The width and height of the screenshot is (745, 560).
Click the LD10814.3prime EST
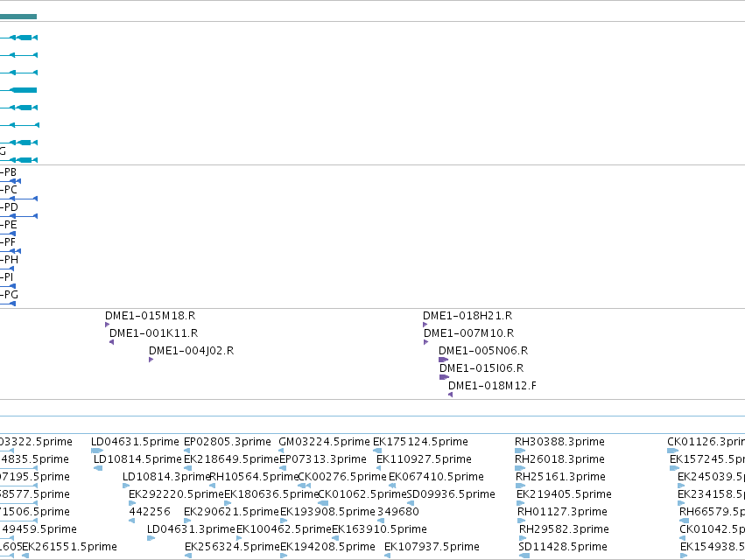point(166,477)
